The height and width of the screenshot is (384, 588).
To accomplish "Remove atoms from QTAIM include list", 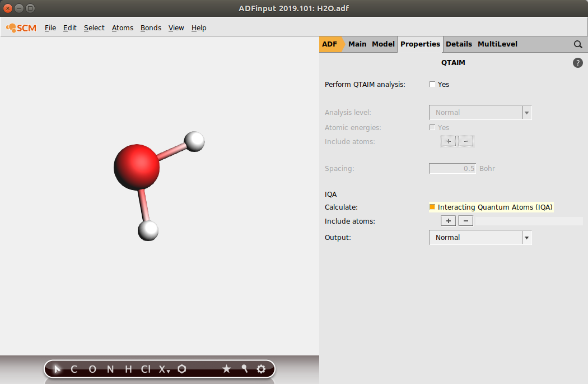I will 466,141.
